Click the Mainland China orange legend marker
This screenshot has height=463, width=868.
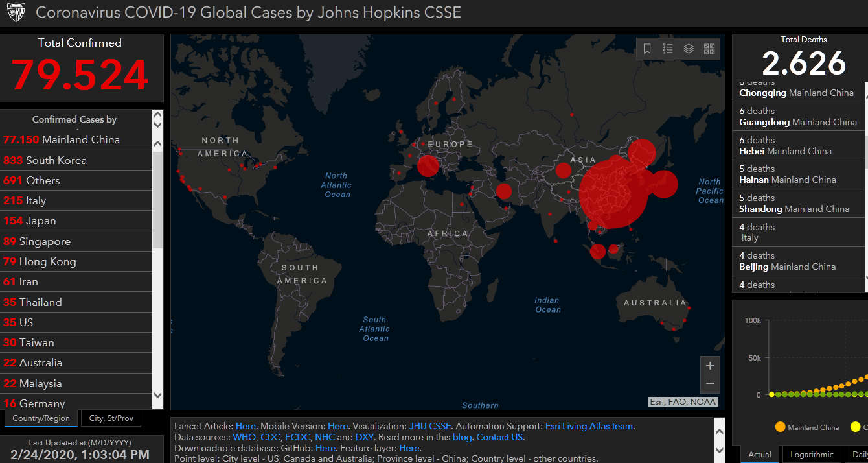(780, 427)
